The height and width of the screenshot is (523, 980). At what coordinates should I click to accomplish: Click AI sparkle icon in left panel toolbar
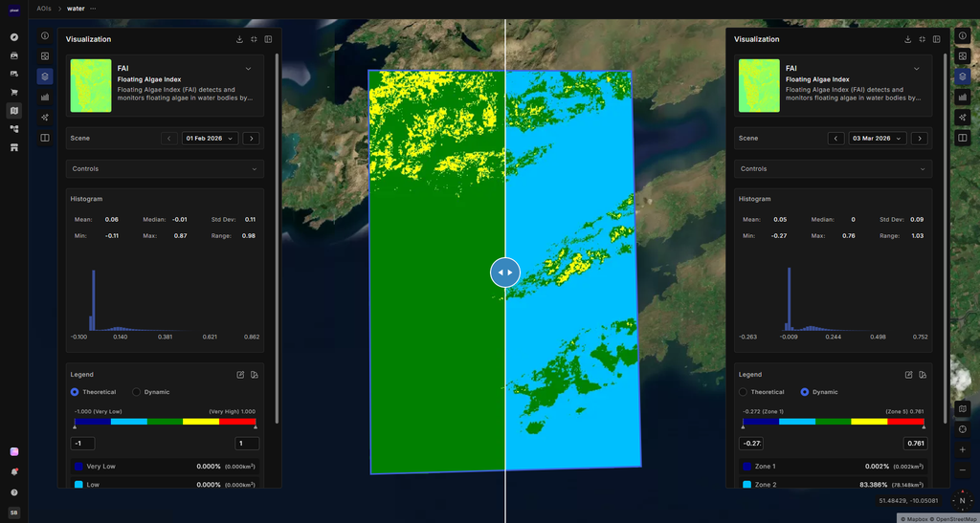[x=45, y=118]
